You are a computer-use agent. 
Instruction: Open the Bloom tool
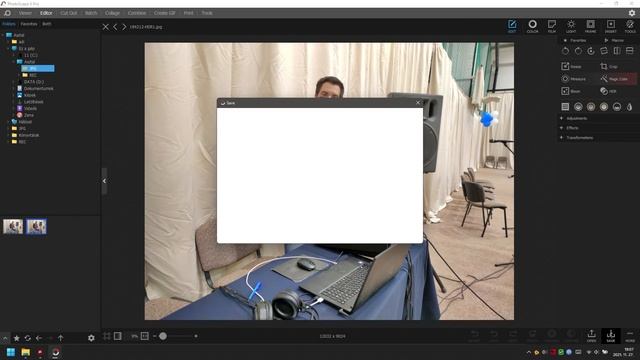pos(571,91)
